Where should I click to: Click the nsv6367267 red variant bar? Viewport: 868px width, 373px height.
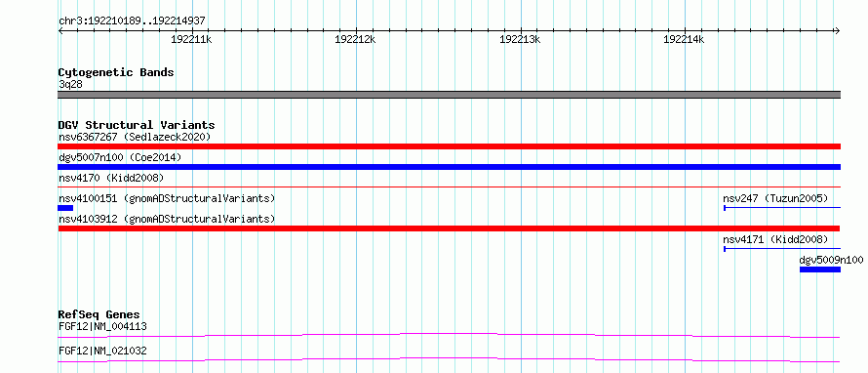tap(449, 146)
